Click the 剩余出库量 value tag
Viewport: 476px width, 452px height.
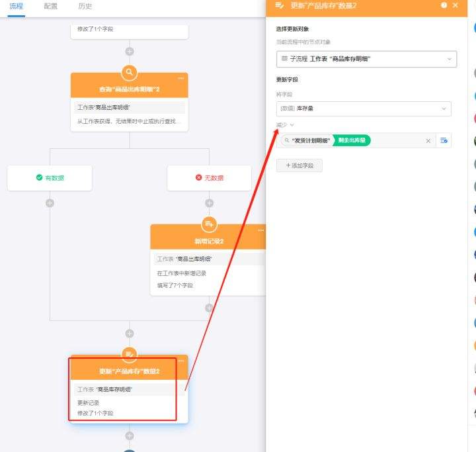coord(352,140)
